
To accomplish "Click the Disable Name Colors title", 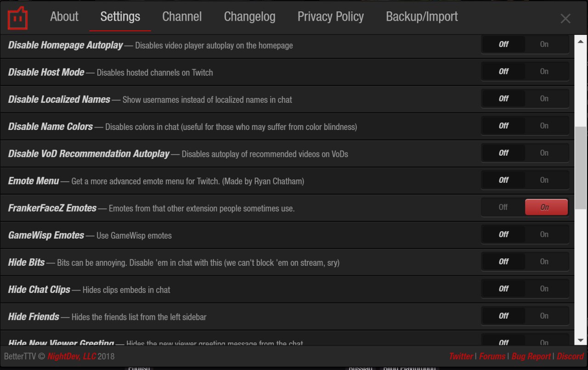I will coord(51,126).
